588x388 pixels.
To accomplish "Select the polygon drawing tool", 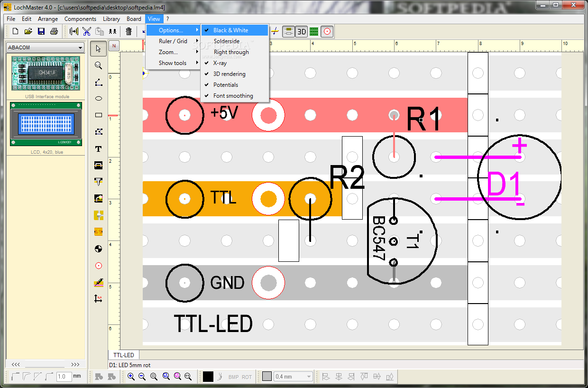I will tap(98, 131).
